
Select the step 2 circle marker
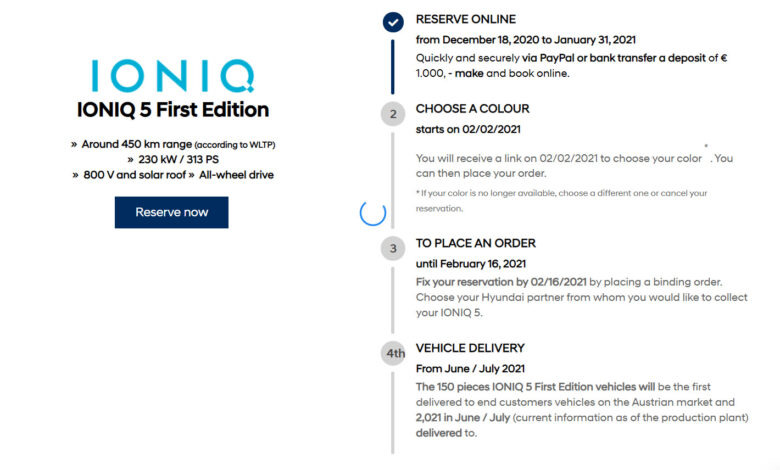[x=394, y=114]
